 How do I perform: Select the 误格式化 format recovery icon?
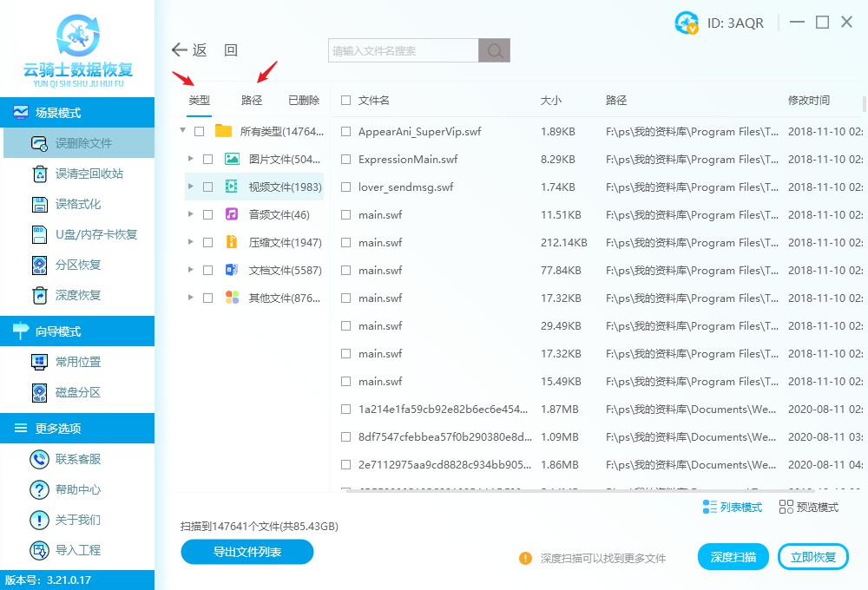click(x=39, y=204)
